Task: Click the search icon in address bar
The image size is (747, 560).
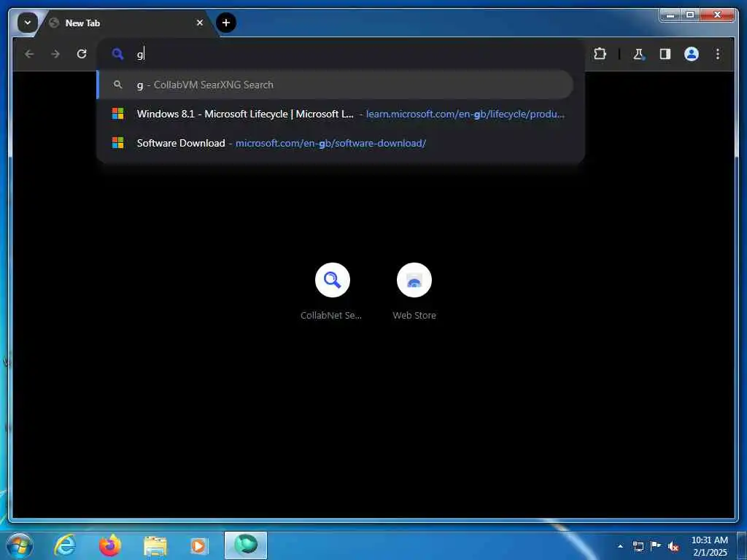Action: (x=117, y=54)
